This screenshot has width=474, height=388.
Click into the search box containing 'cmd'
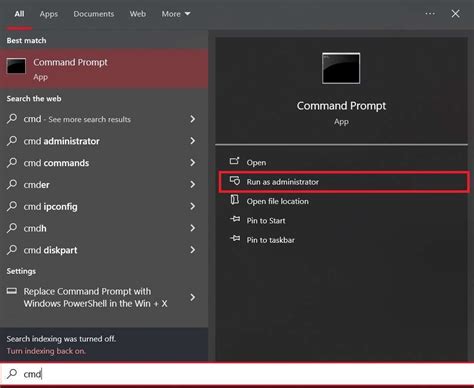click(x=237, y=374)
